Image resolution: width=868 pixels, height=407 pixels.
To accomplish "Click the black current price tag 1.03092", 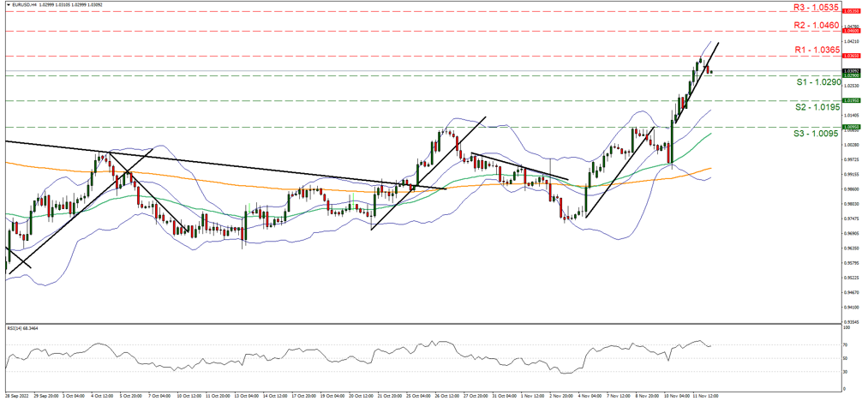I will tap(852, 71).
